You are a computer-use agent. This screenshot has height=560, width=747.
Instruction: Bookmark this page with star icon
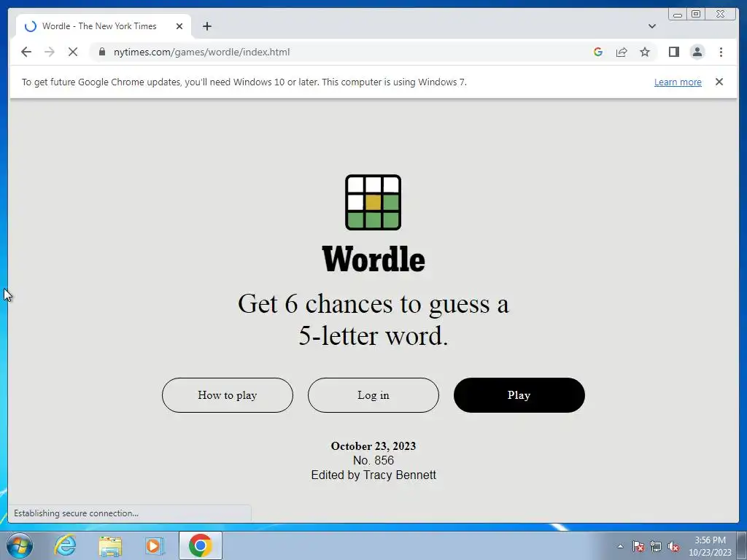[645, 52]
